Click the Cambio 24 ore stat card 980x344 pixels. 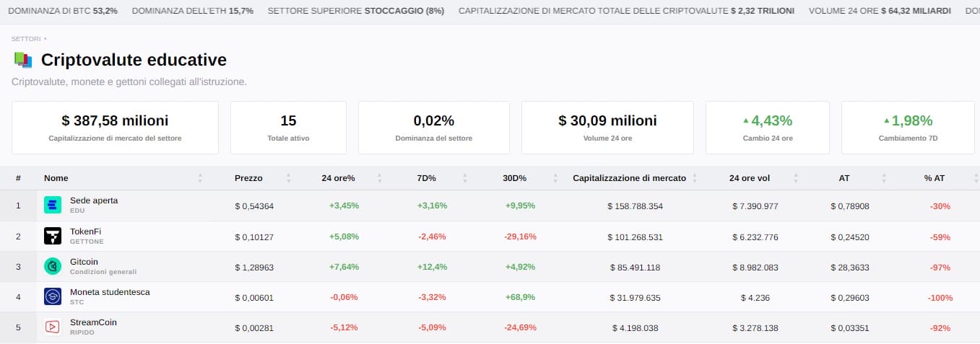click(768, 128)
